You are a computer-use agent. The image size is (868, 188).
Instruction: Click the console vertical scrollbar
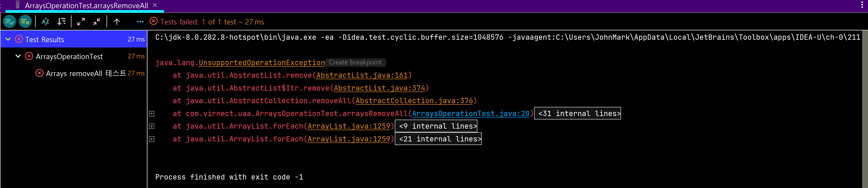(865, 109)
